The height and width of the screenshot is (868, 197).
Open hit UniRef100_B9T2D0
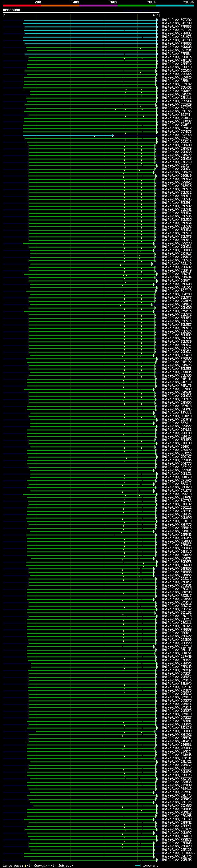click(177, 20)
